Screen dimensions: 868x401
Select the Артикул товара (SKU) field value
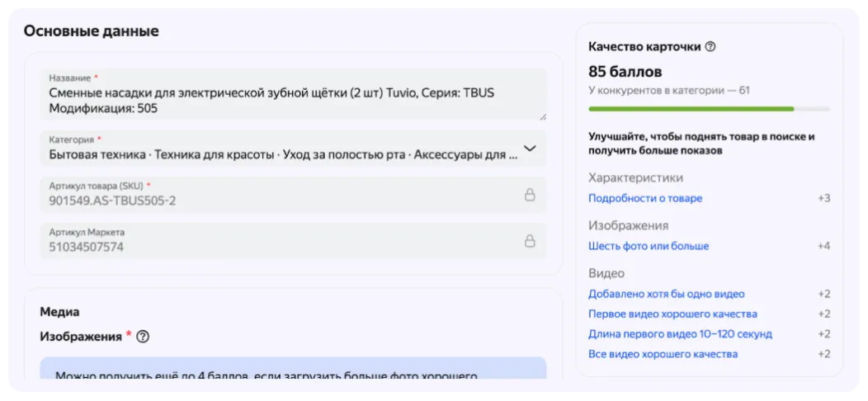click(x=112, y=200)
